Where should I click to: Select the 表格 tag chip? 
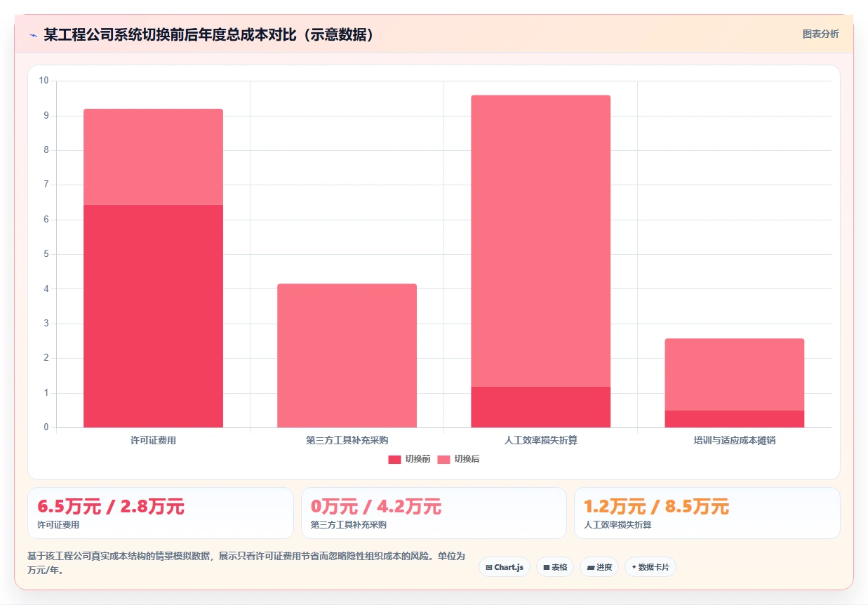coord(555,567)
